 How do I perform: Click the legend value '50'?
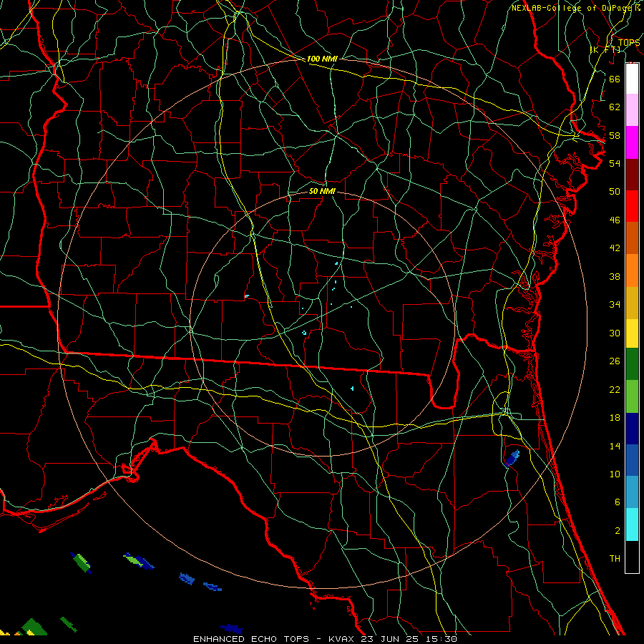[x=615, y=192]
